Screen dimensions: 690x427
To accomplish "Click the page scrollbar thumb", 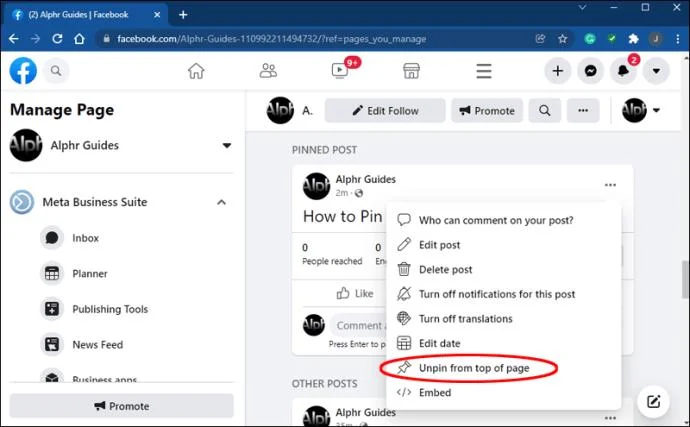I will point(685,280).
